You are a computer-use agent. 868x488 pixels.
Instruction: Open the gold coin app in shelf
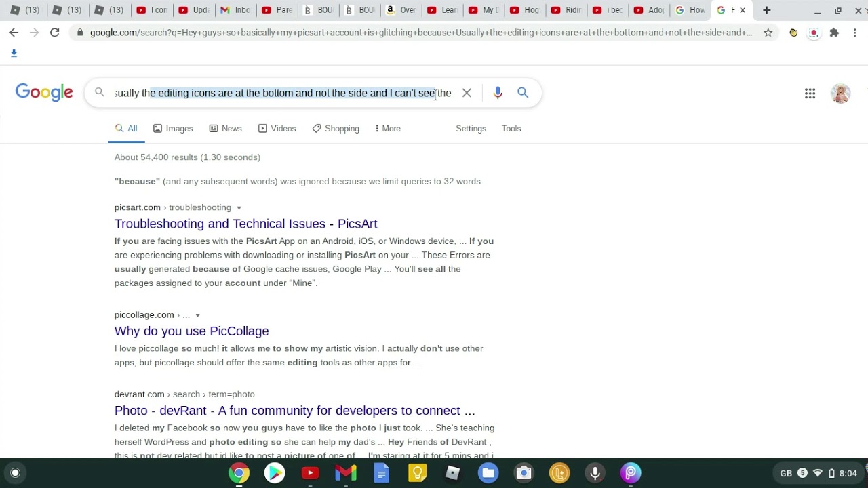[559, 473]
